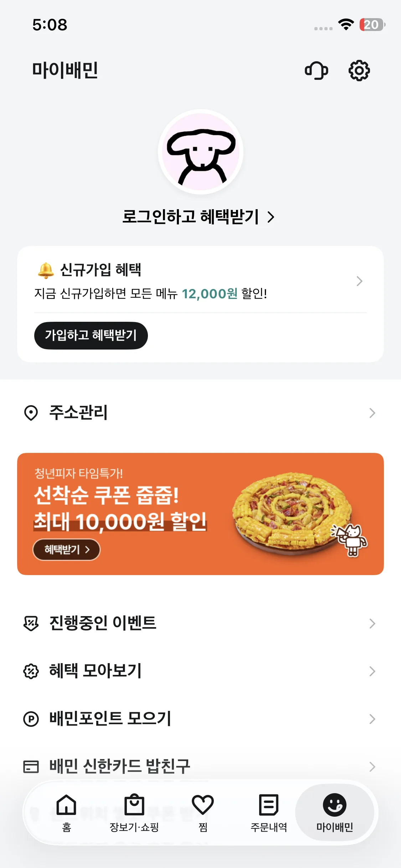Tap the benefits badge icon
The width and height of the screenshot is (401, 868).
[31, 671]
